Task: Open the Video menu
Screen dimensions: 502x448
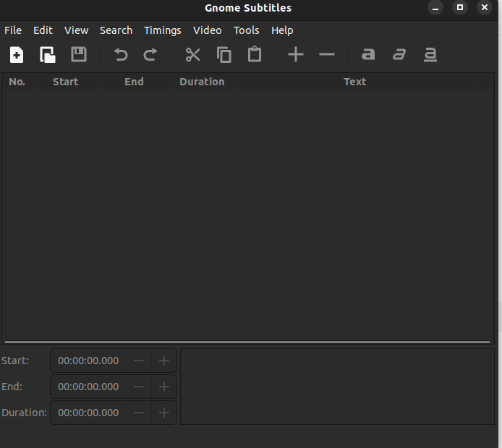Action: coord(207,30)
